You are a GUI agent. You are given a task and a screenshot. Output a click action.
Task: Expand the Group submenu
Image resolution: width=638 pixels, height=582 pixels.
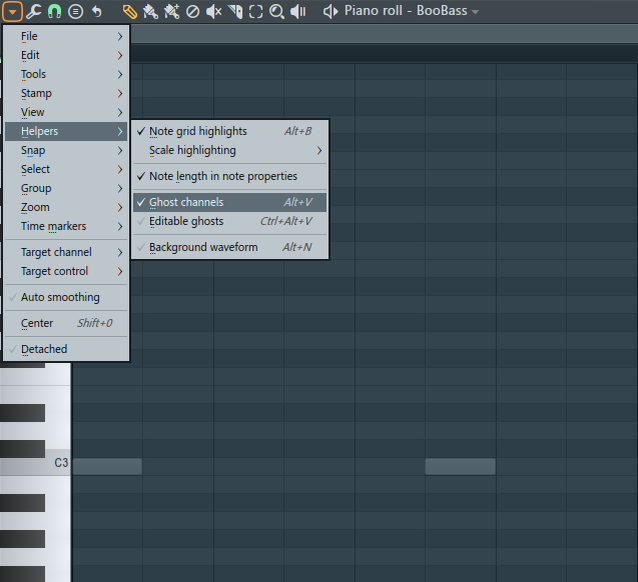point(66,188)
